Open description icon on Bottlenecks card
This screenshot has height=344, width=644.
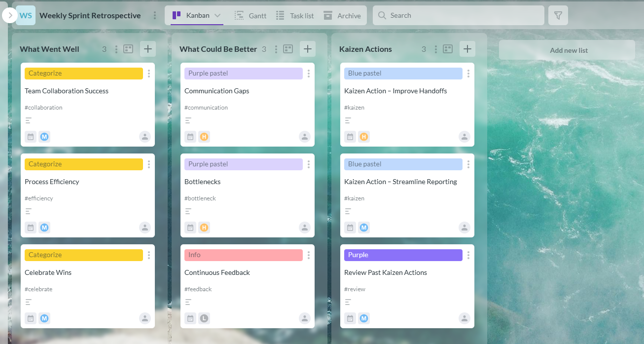[x=188, y=211]
